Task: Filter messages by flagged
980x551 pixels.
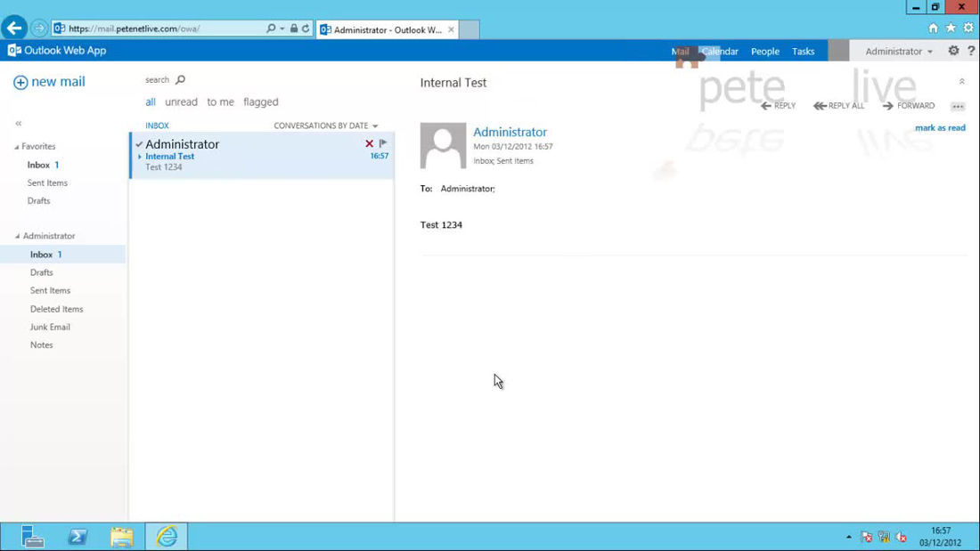Action: [261, 101]
